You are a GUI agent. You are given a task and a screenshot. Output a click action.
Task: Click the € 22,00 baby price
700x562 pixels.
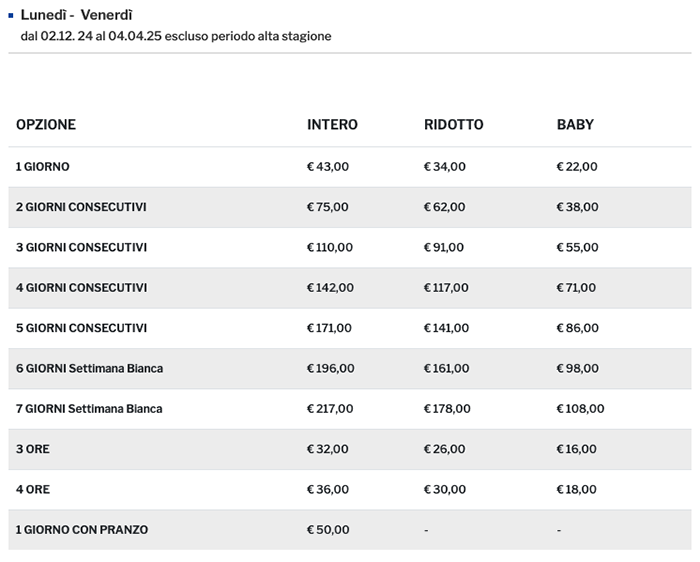577,167
